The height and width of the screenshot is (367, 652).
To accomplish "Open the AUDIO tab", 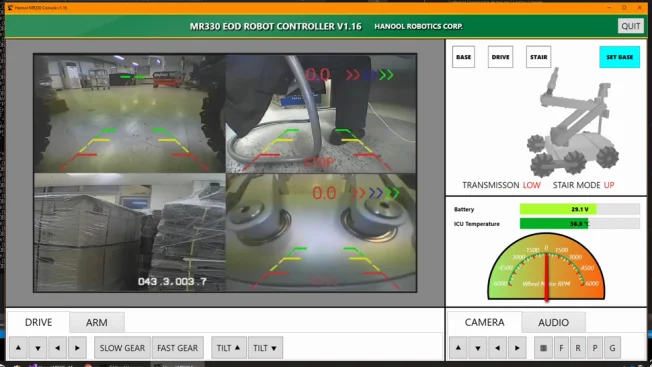I will tap(553, 323).
